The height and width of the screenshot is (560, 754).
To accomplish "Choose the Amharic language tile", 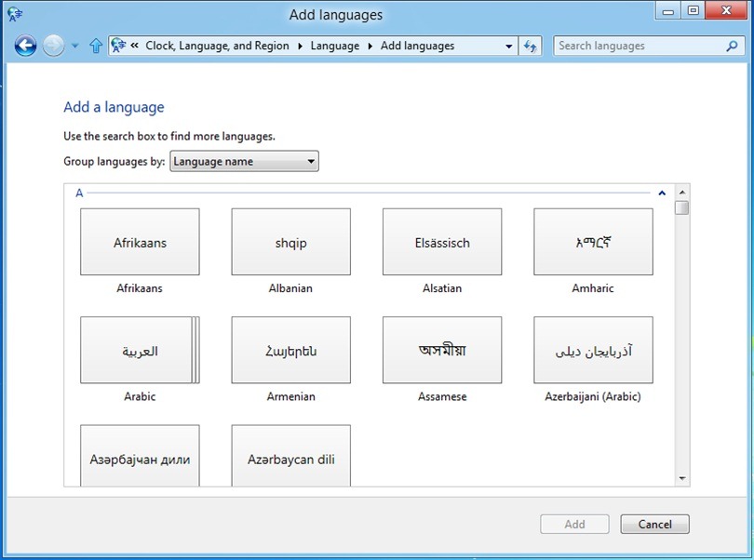I will (x=592, y=242).
